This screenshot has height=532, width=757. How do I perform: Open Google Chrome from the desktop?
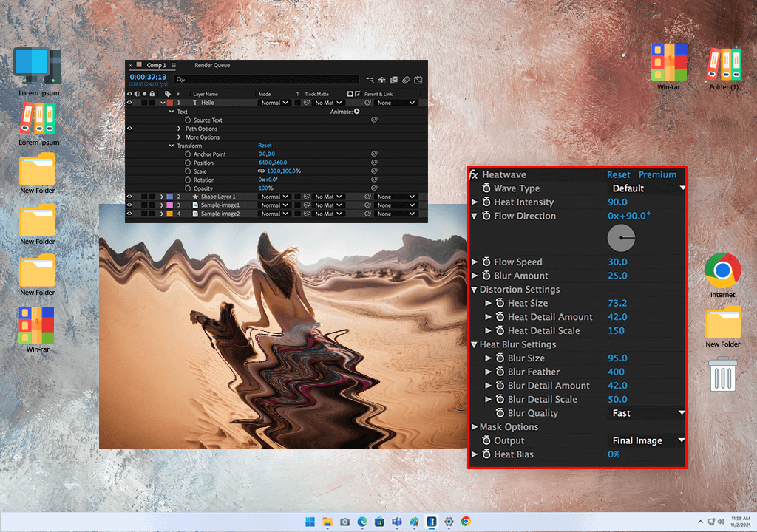(x=722, y=271)
